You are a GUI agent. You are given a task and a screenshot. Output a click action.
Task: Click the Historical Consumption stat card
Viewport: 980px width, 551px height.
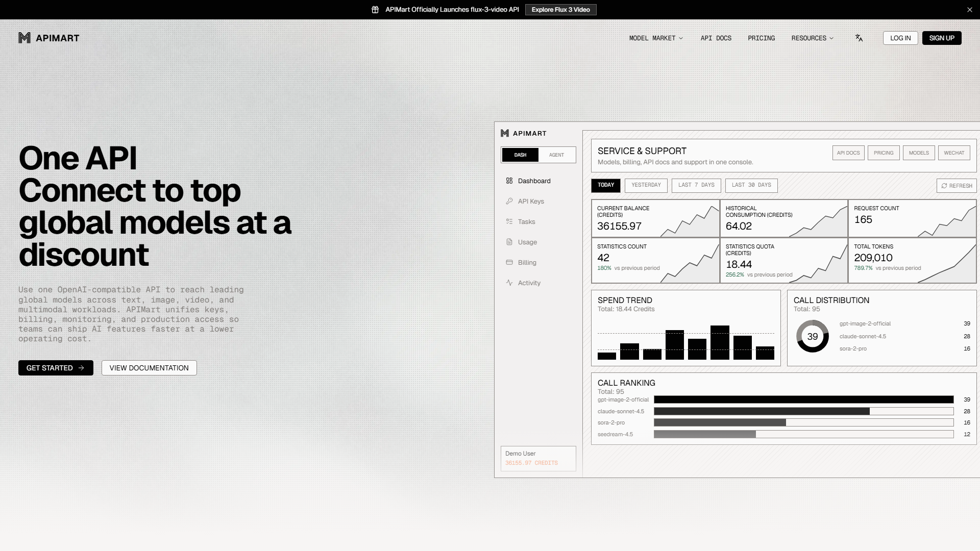coord(784,218)
